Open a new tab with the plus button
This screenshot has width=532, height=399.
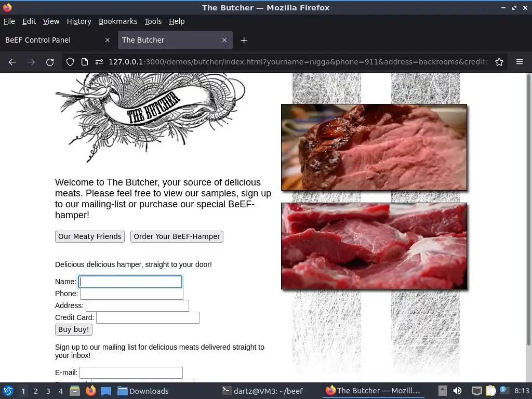click(244, 41)
